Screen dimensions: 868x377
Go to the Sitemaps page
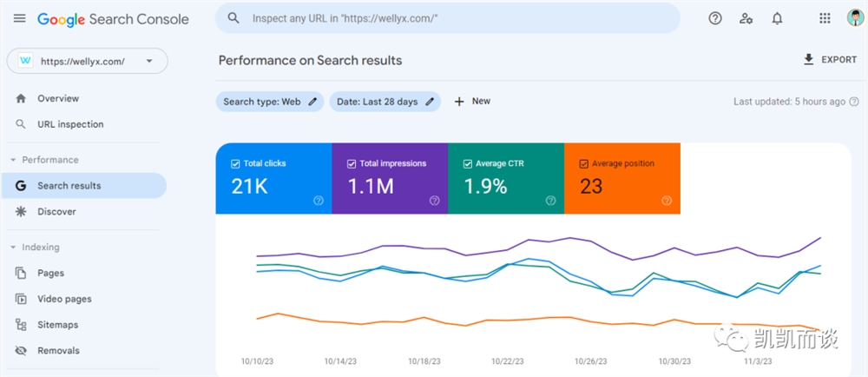tap(57, 324)
